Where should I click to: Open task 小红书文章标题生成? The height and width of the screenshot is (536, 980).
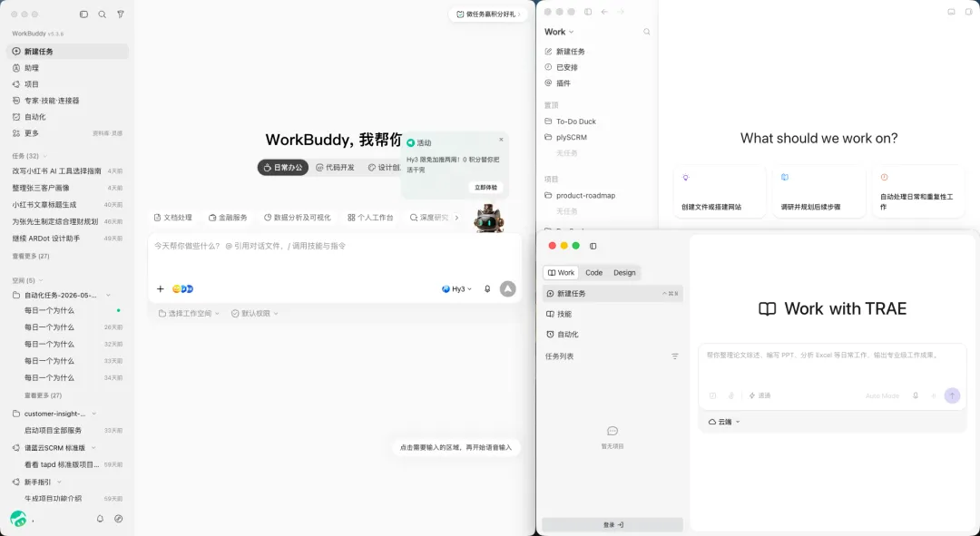67,204
